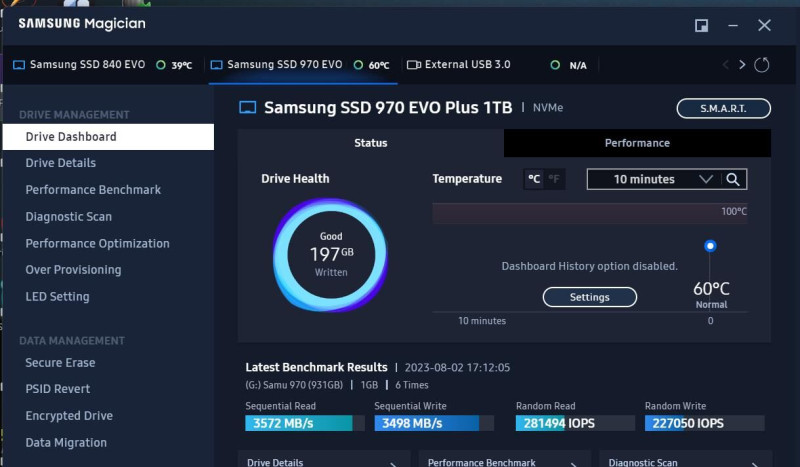This screenshot has height=467, width=800.
Task: Click the N/A status circle for External USB
Action: 555,65
